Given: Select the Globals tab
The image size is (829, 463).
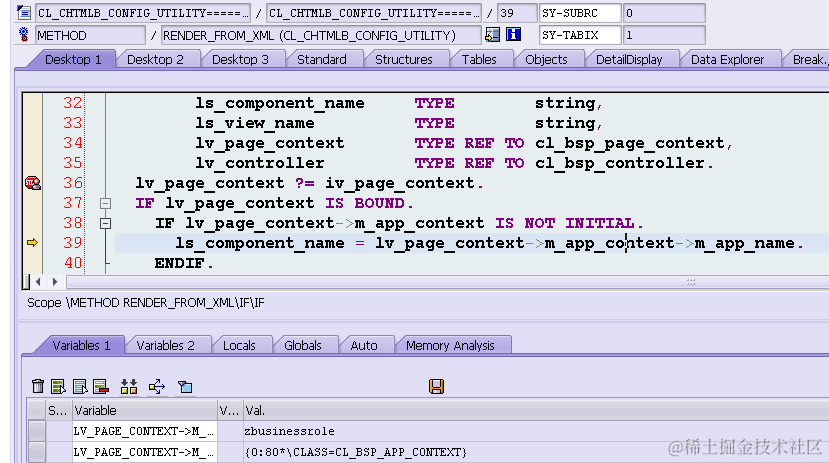Looking at the screenshot, I should [302, 345].
